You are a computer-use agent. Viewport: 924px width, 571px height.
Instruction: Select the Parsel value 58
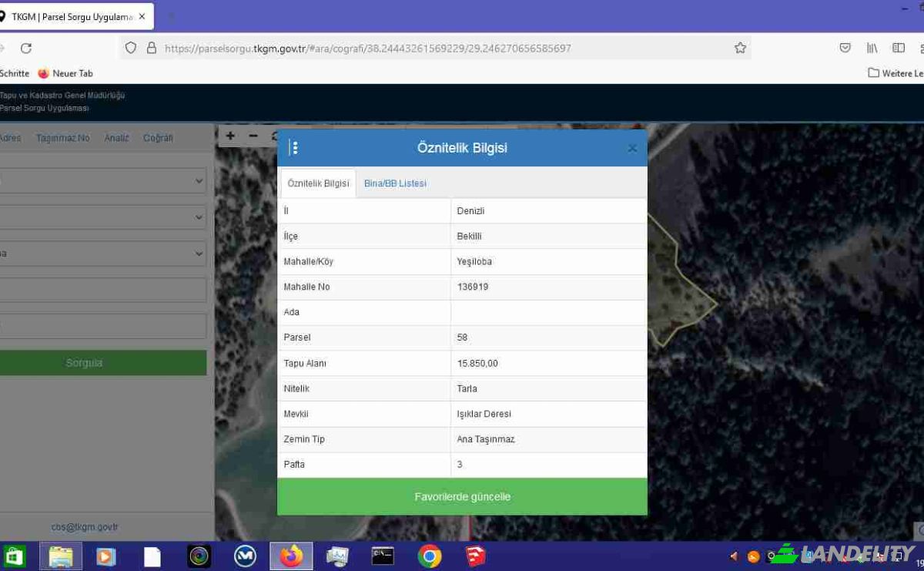(x=548, y=338)
